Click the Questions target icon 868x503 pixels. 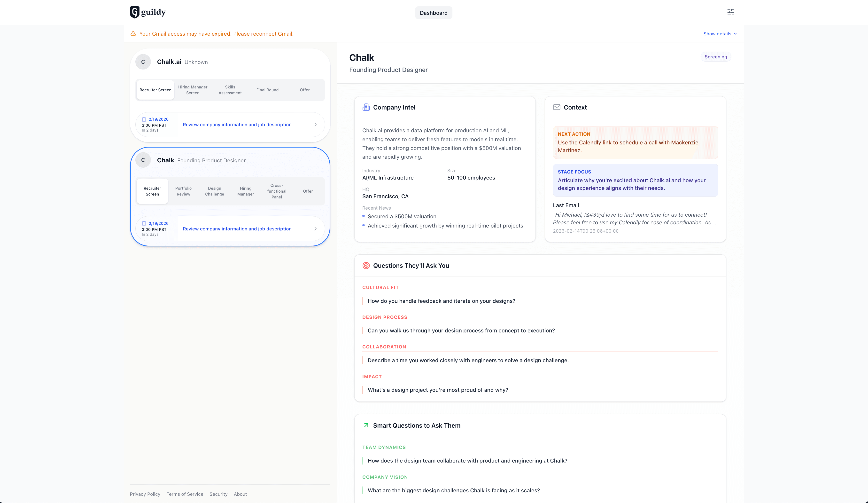pos(366,266)
